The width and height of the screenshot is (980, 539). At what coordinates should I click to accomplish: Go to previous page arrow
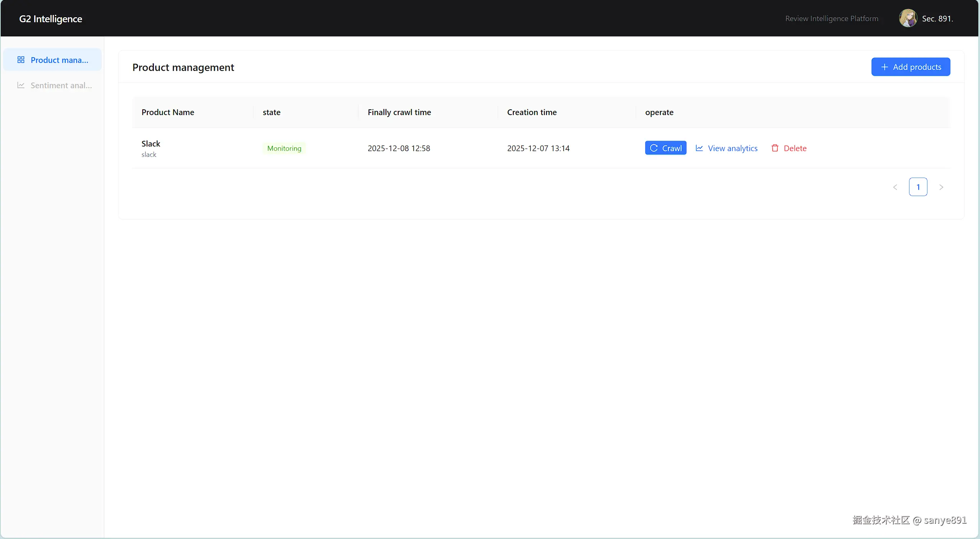895,187
